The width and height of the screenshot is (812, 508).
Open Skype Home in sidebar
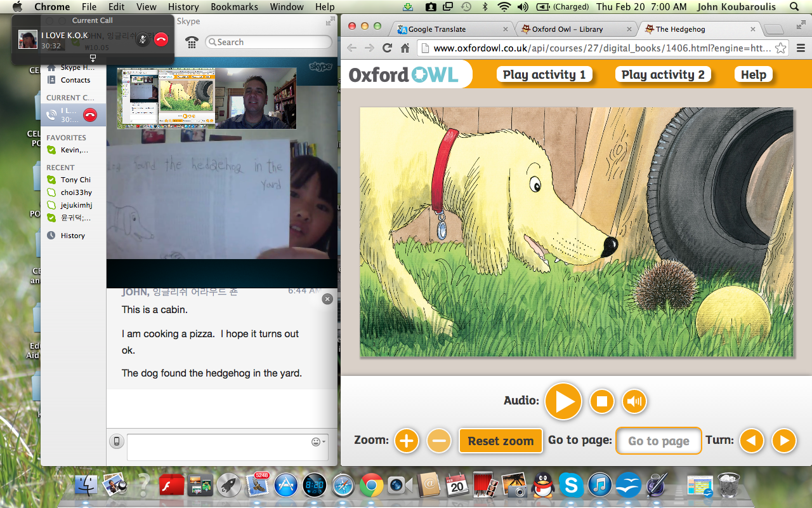(x=73, y=67)
